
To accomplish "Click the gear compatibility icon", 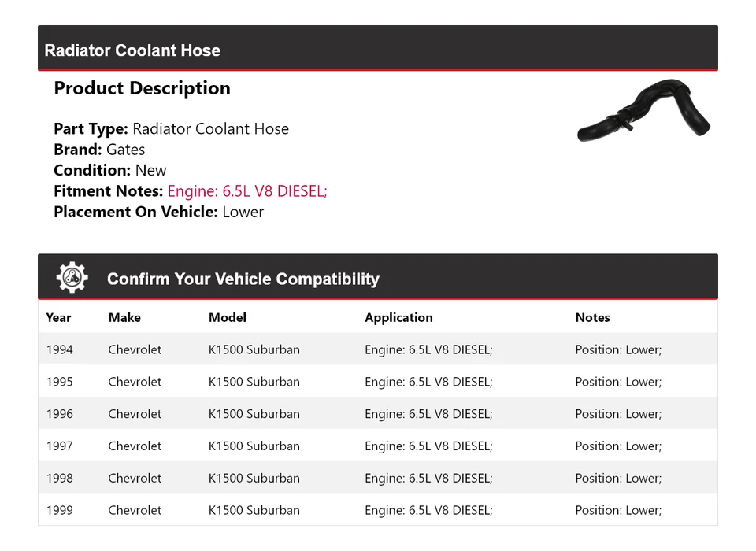I will click(x=72, y=278).
